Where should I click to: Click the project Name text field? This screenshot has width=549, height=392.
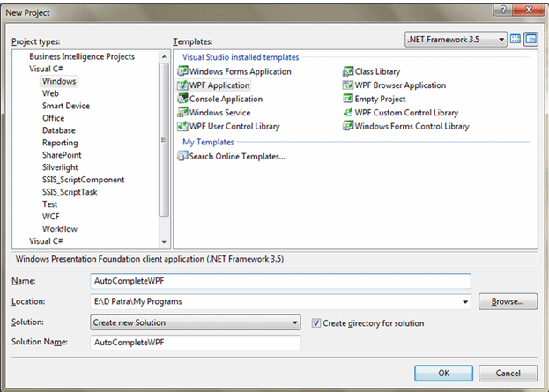pyautogui.click(x=281, y=281)
